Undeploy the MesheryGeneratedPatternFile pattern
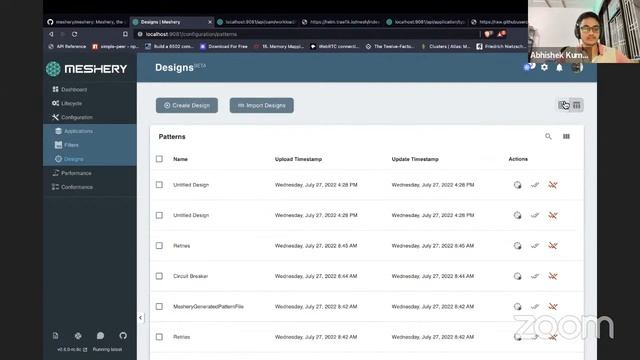The image size is (640, 360). pos(553,307)
